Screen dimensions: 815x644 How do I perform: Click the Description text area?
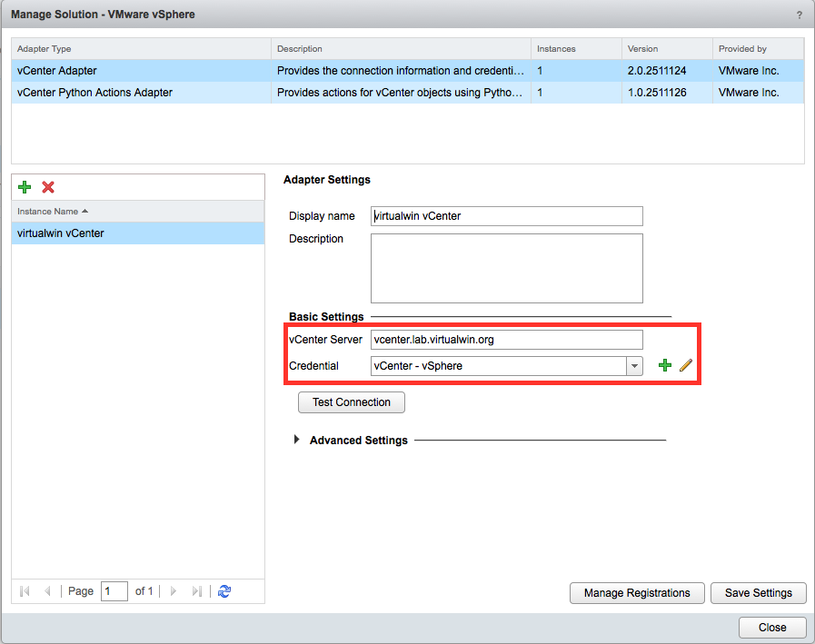pyautogui.click(x=507, y=268)
